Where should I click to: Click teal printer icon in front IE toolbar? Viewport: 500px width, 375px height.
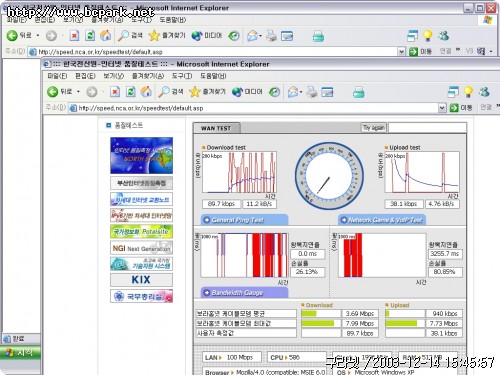[359, 92]
